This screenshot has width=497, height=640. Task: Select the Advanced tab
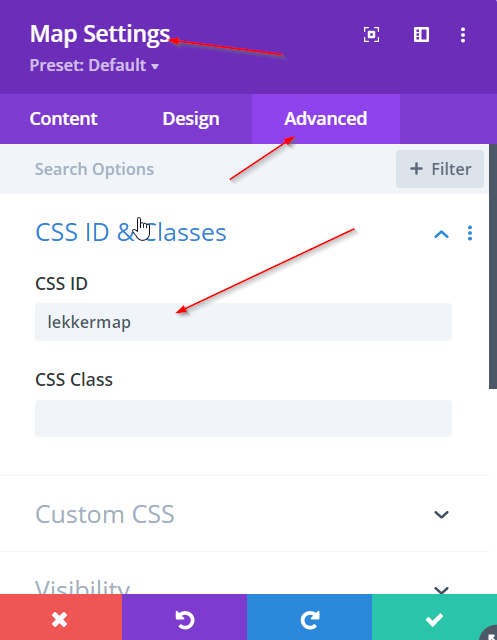326,119
